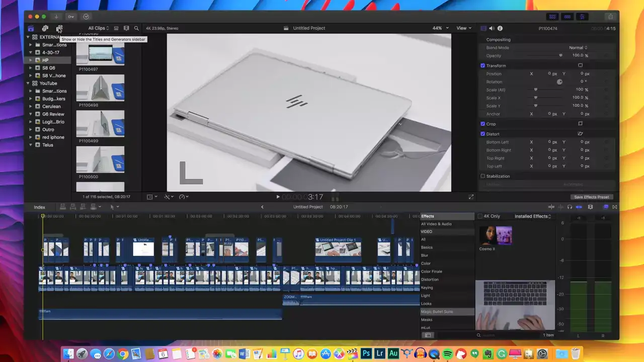Open the Photos and Audio sidebar

click(x=45, y=28)
